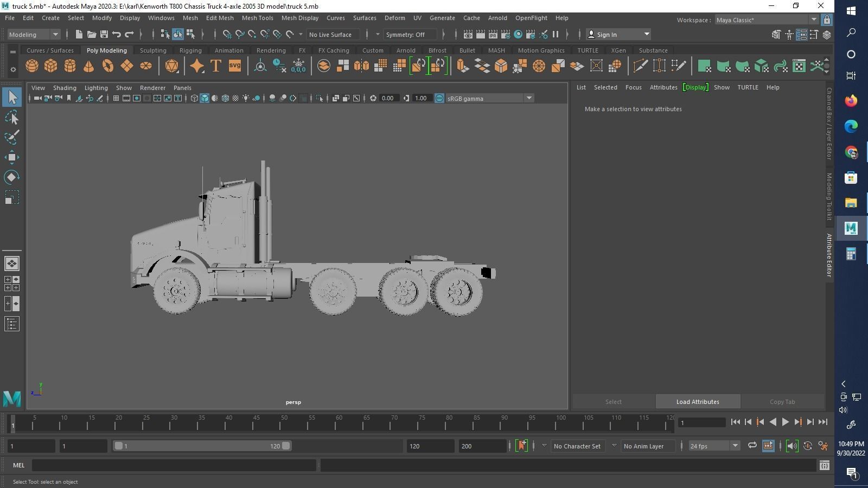
Task: Click the current frame marker on timeline
Action: pyautogui.click(x=13, y=425)
